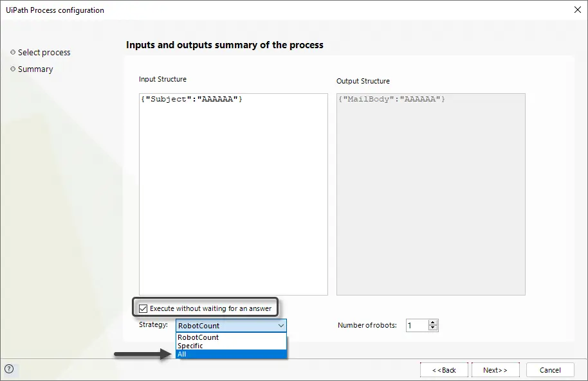Click the Number of robots value field
The image size is (588, 381).
click(x=417, y=326)
